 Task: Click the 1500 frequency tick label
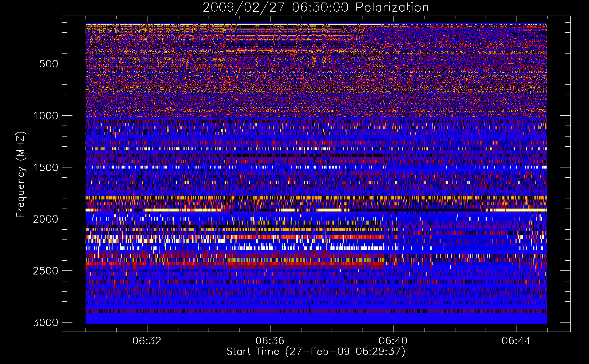pyautogui.click(x=46, y=167)
